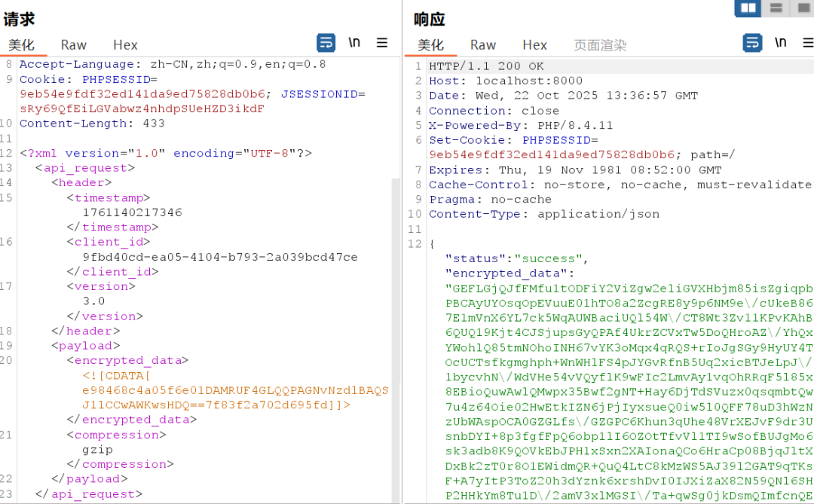
Task: Click the client_id value 9fbd40cd-ea05-4104-b793-2a039bcd47ce
Action: [x=220, y=257]
